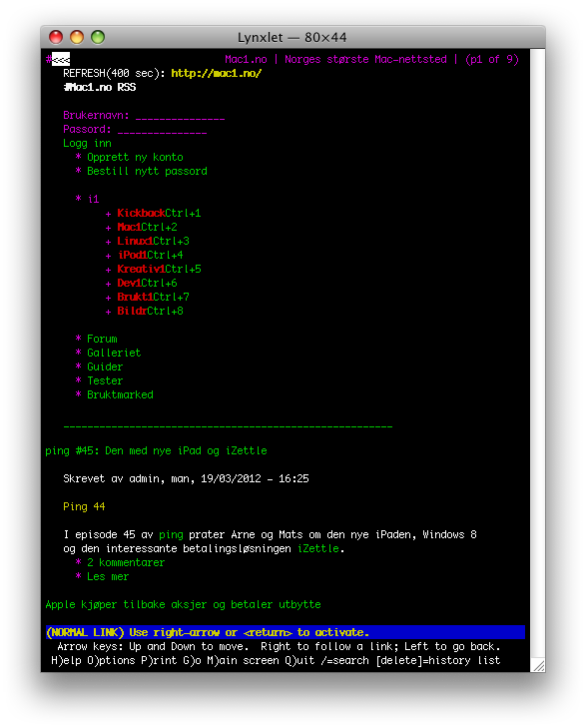Viewport: 586px width, 728px height.
Task: Select the Linux1 Ctrl+3 link
Action: (x=153, y=241)
